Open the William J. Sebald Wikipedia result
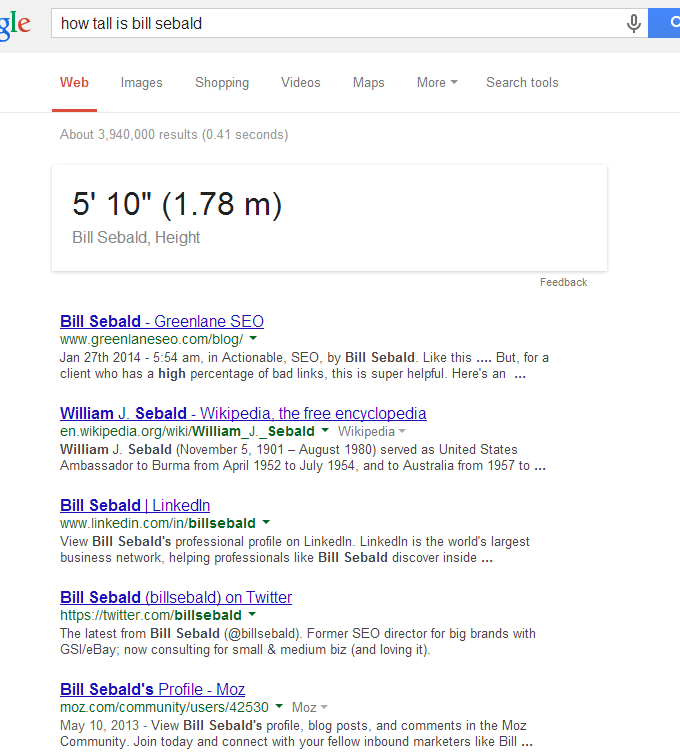This screenshot has width=680, height=752. click(x=243, y=413)
